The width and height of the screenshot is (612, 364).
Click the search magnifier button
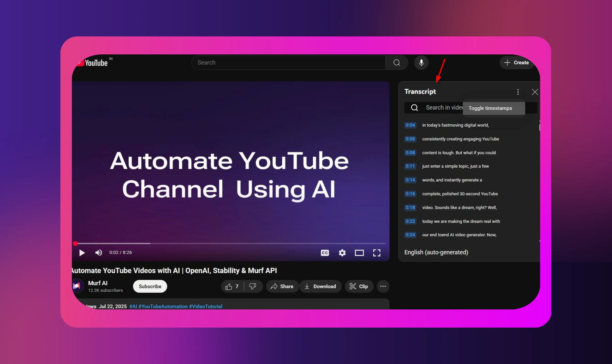click(x=396, y=63)
